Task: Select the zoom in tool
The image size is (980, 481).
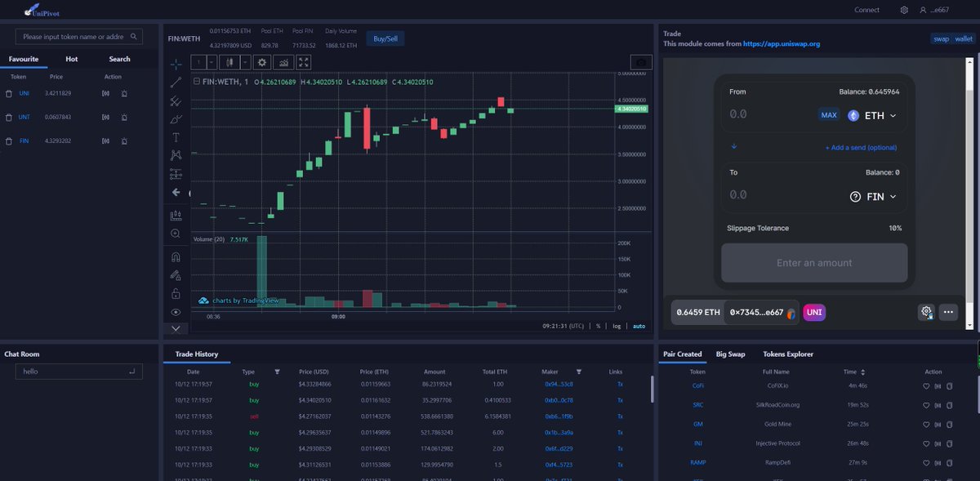Action: (x=176, y=234)
